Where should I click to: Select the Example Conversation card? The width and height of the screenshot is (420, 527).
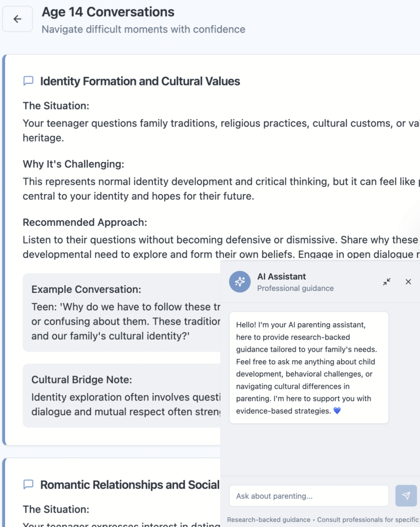(x=122, y=312)
